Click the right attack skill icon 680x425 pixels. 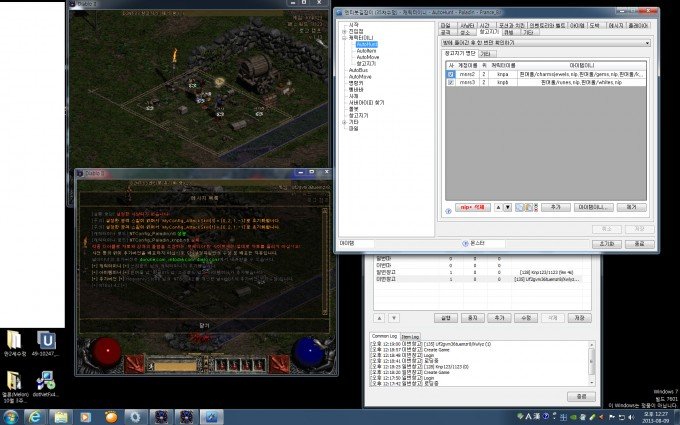point(279,364)
